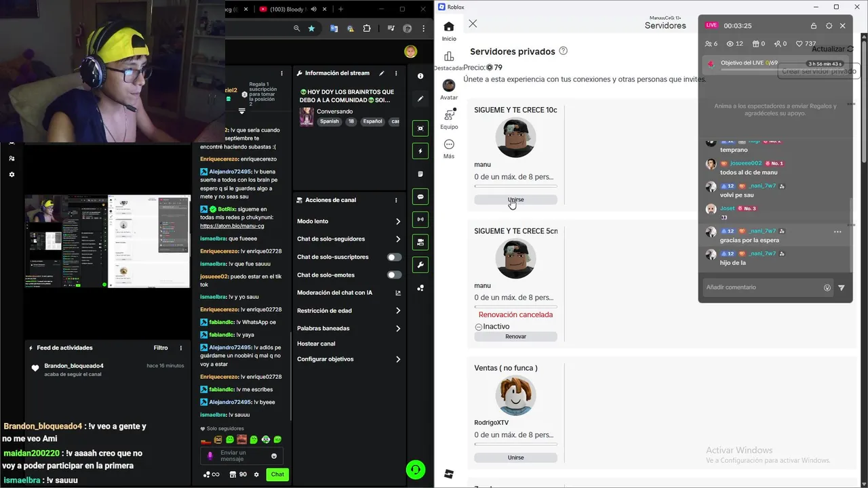Image resolution: width=868 pixels, height=488 pixels.
Task: Join the Ventas ( no funca ) server
Action: (x=515, y=457)
